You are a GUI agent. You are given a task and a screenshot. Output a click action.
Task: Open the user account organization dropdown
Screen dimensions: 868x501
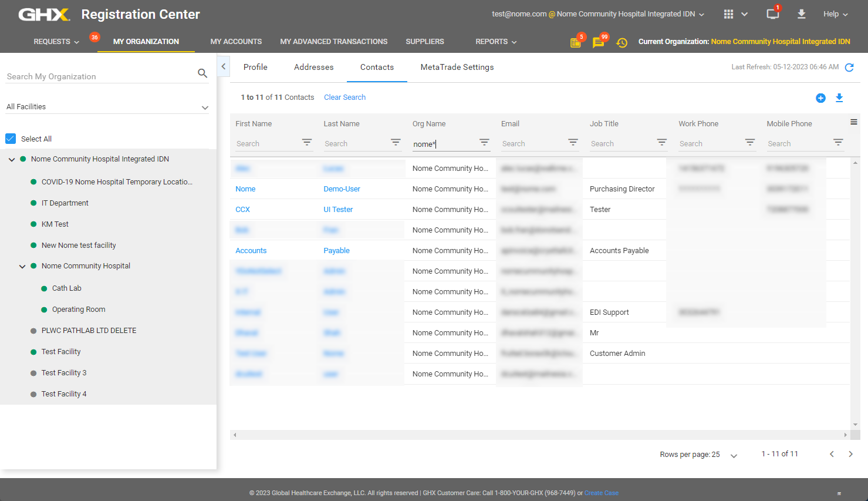coord(598,14)
